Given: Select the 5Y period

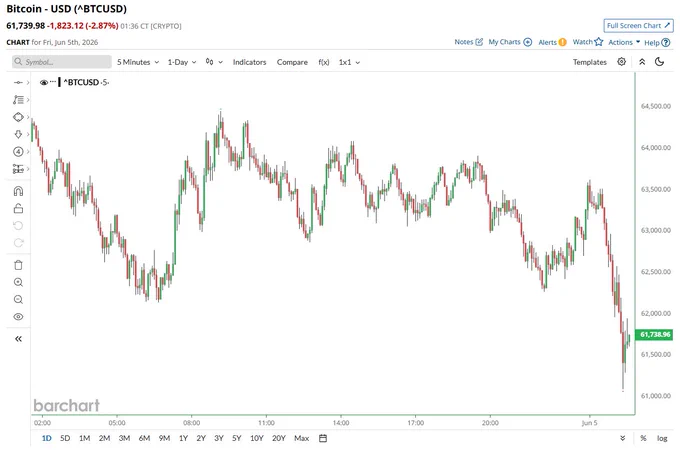Looking at the screenshot, I should tap(236, 438).
